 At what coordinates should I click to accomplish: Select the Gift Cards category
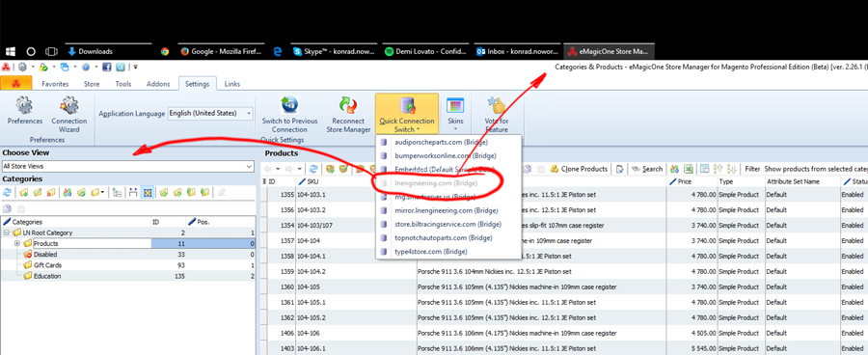[128, 265]
